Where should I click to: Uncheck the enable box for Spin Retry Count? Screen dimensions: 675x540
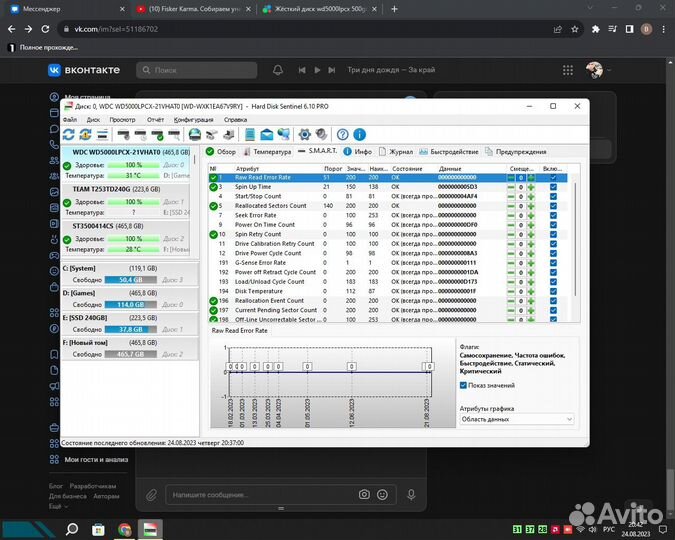click(553, 234)
